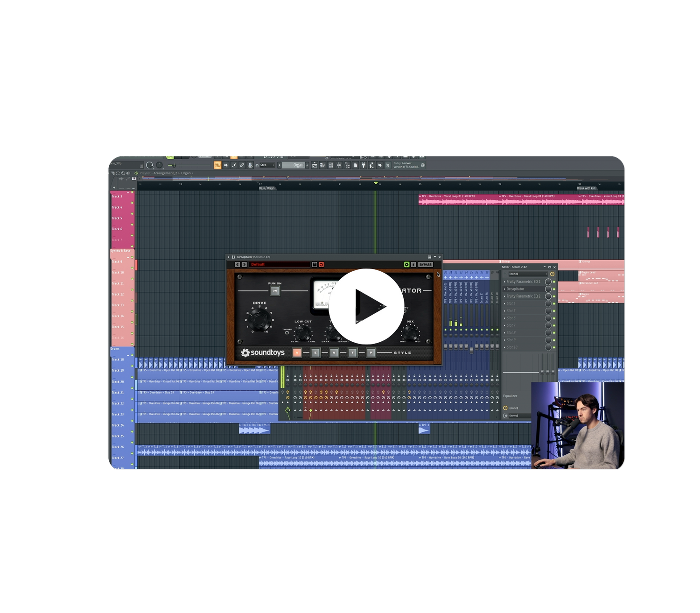Screen dimensions: 700x613
Task: Click Arrangement_2 in the playlist breadcrumb
Action: (x=165, y=173)
